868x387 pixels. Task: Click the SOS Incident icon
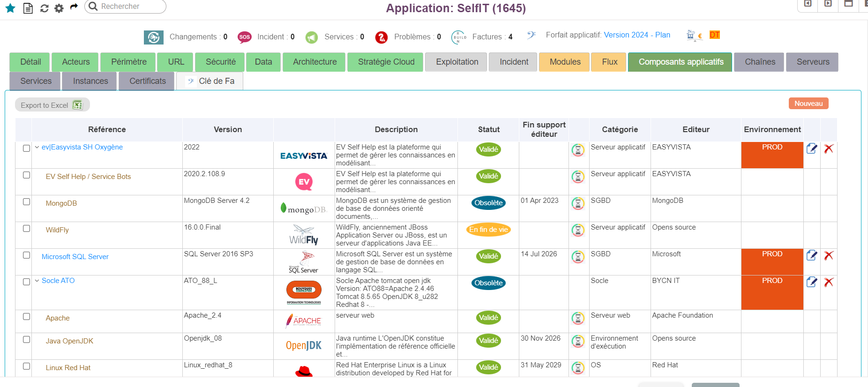pos(244,37)
